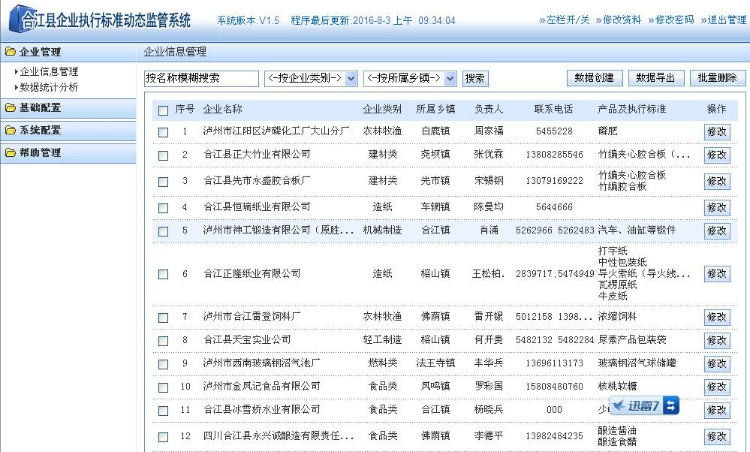Expand the 帮助管理 menu section
The height and width of the screenshot is (452, 750).
(68, 153)
